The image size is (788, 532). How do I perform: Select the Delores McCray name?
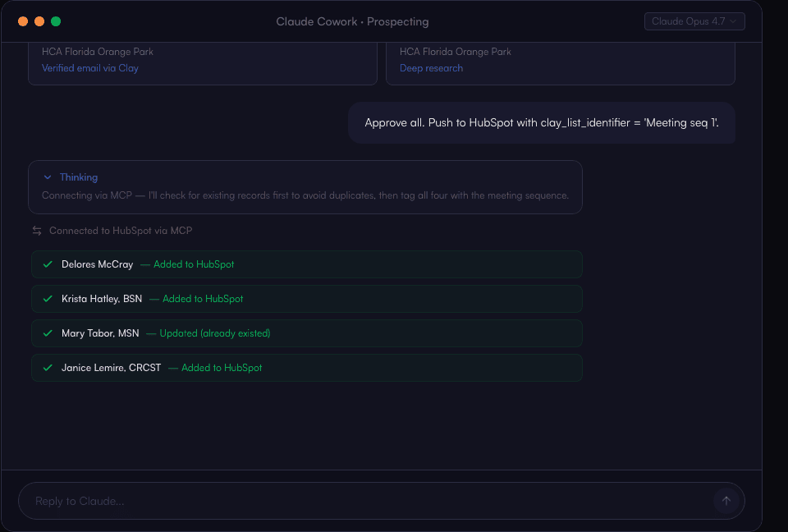(97, 264)
